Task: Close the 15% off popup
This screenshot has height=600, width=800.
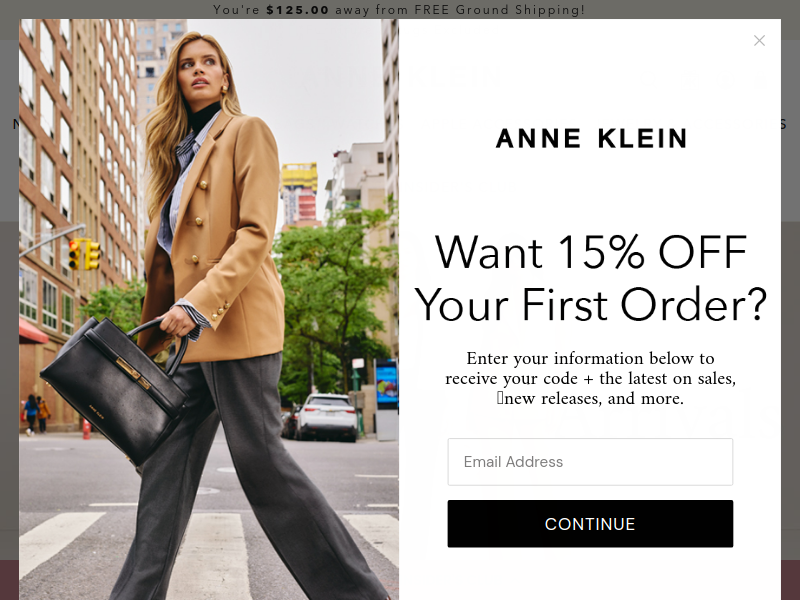Action: [x=759, y=40]
